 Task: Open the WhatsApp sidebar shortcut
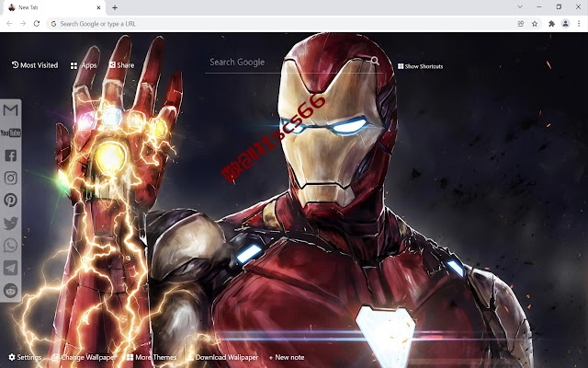[x=10, y=246]
